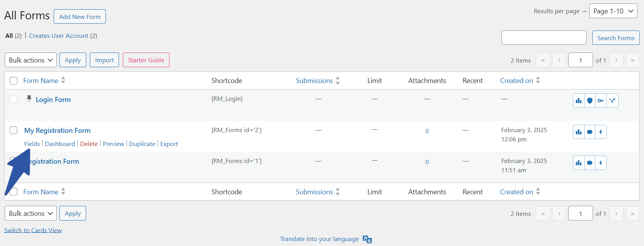This screenshot has width=644, height=246.
Task: Click the key icon on the Login Form row
Action: click(x=601, y=101)
